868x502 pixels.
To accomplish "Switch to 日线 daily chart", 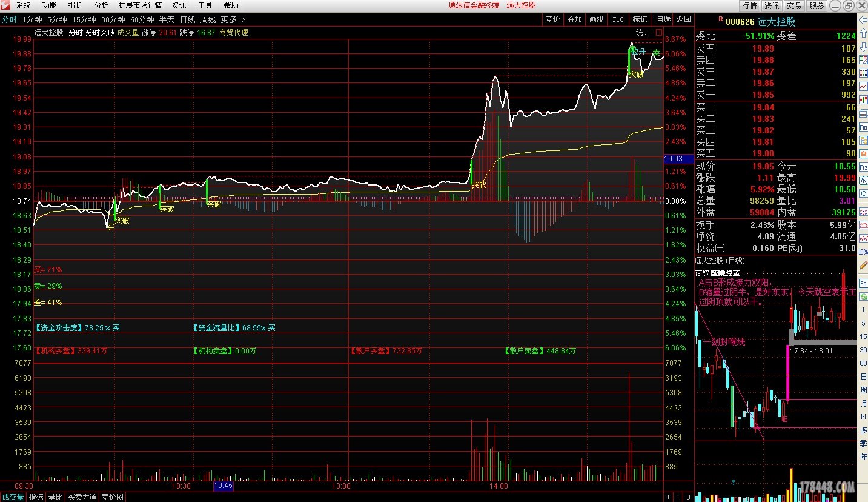I will tap(188, 19).
